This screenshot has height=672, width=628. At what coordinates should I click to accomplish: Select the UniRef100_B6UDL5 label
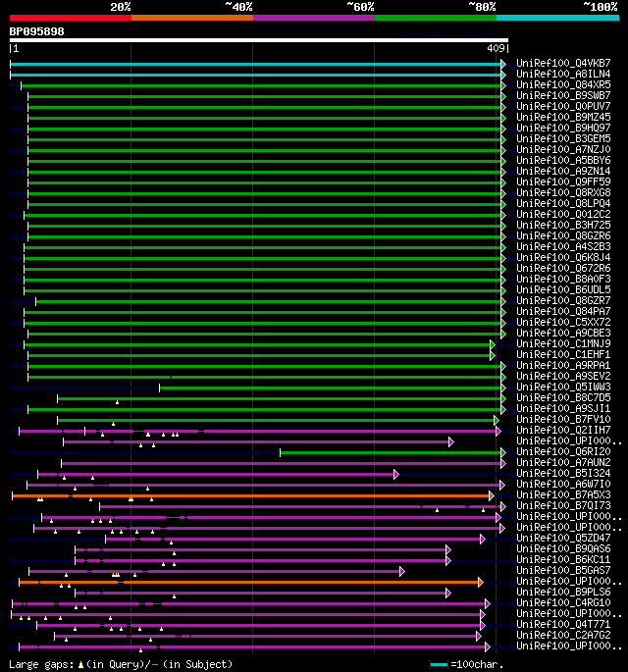563,289
